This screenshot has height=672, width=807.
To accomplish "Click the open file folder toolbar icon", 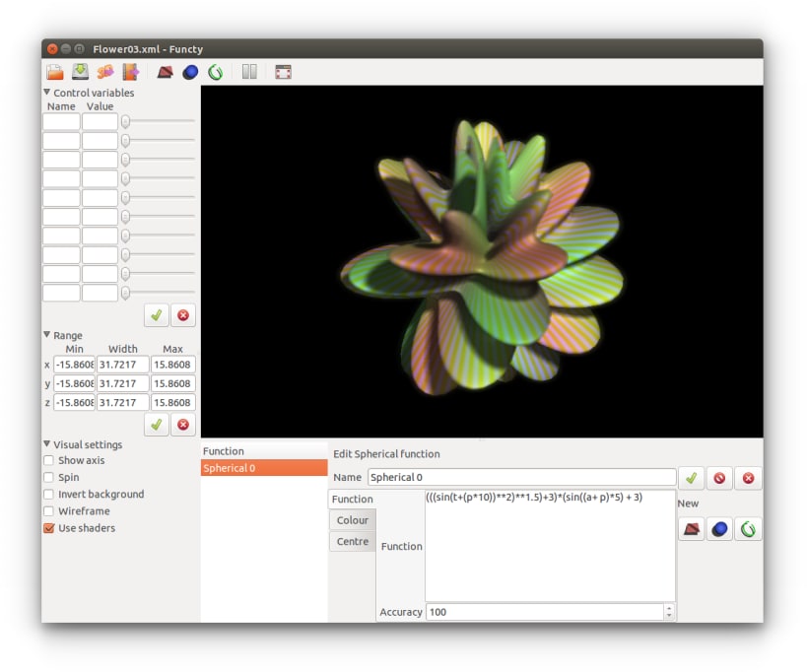I will tap(55, 72).
